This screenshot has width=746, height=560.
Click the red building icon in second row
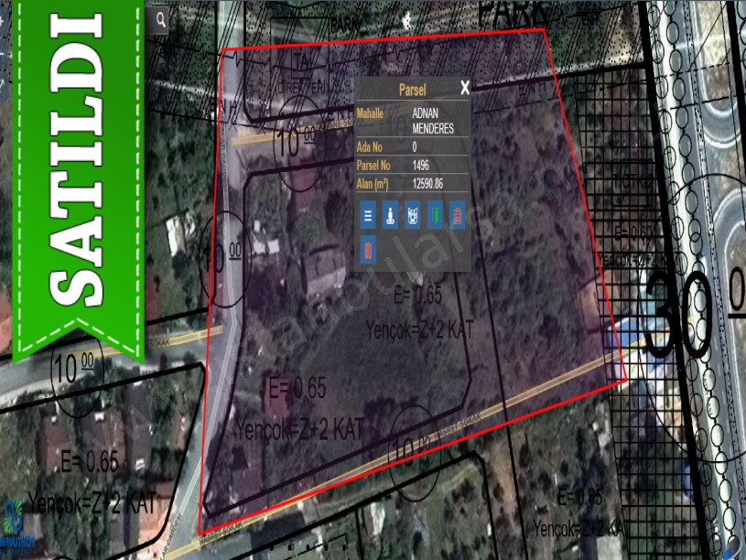pos(368,250)
